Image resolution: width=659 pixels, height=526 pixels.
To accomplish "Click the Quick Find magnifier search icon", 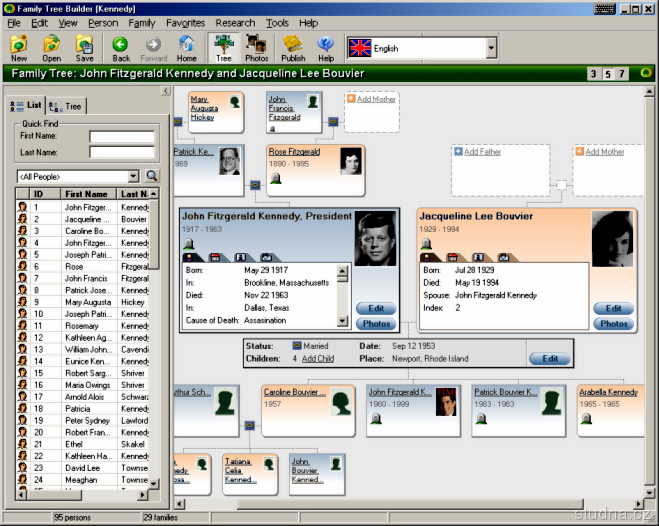I will point(152,175).
